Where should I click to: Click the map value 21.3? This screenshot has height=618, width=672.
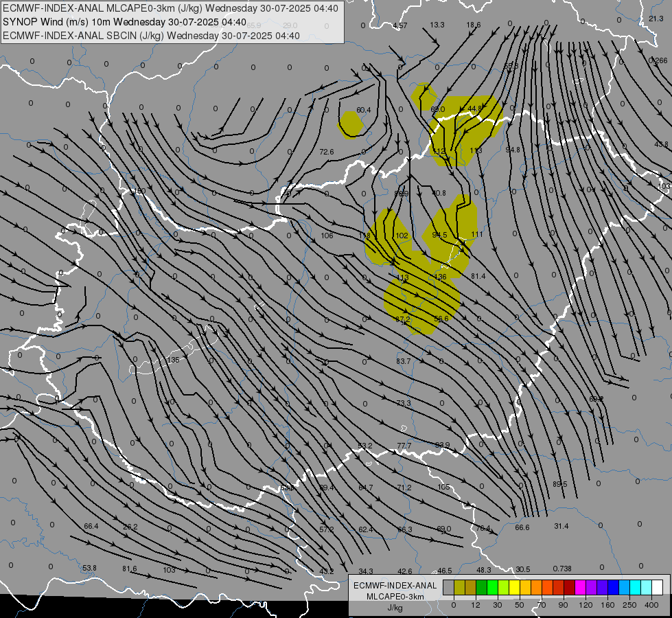click(656, 19)
